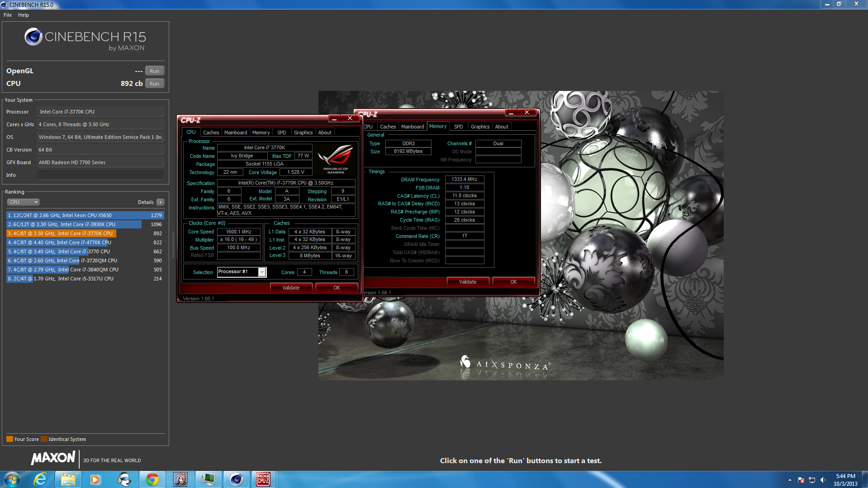The height and width of the screenshot is (488, 868).
Task: Click the volume speaker tray icon
Action: click(823, 480)
